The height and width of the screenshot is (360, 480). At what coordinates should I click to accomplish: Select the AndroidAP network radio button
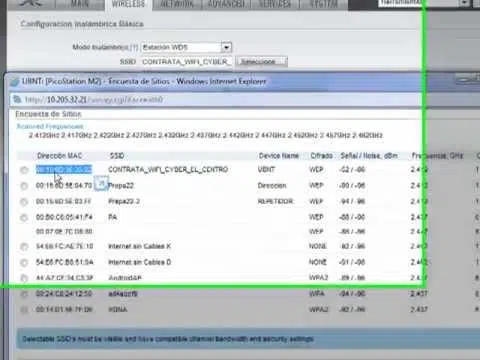click(x=24, y=278)
